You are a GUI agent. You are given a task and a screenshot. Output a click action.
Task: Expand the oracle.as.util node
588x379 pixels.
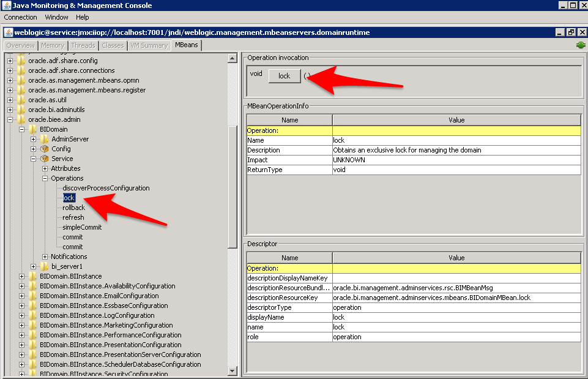[10, 100]
